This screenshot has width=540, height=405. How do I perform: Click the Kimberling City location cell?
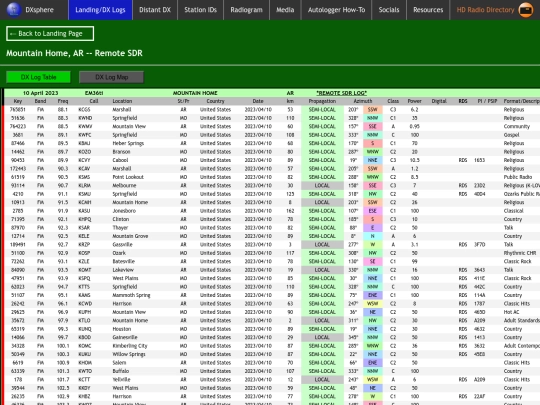129,346
